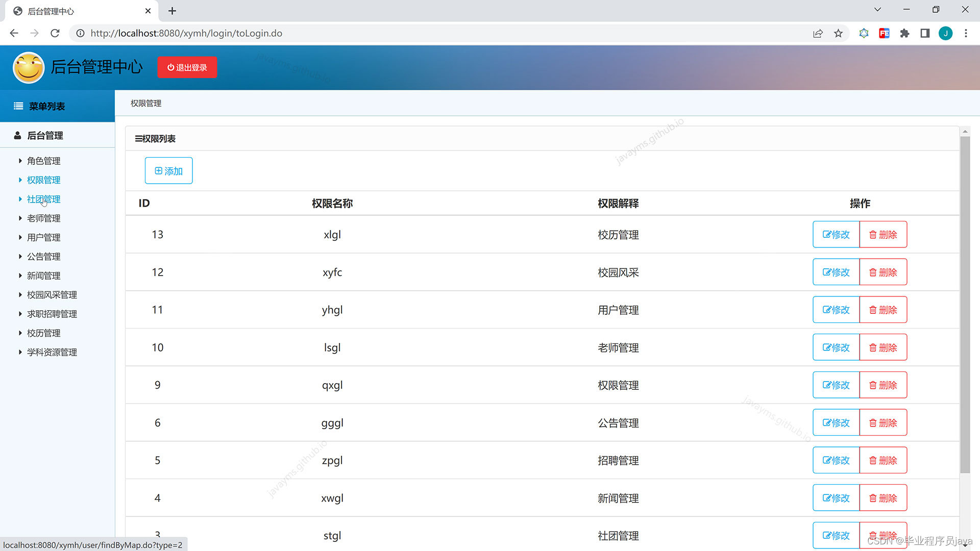
Task: Click the smiley face logo in header
Action: pyautogui.click(x=29, y=67)
